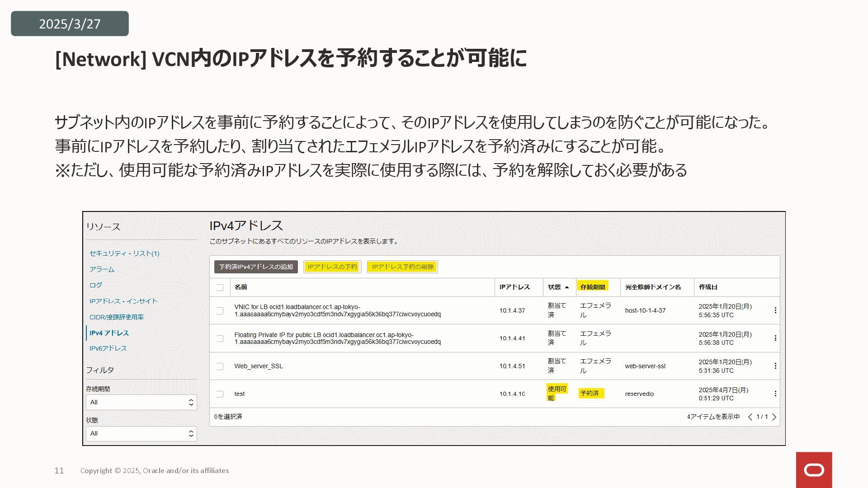The height and width of the screenshot is (488, 868).
Task: Click IPアドレス予約の削除 button
Action: point(402,267)
